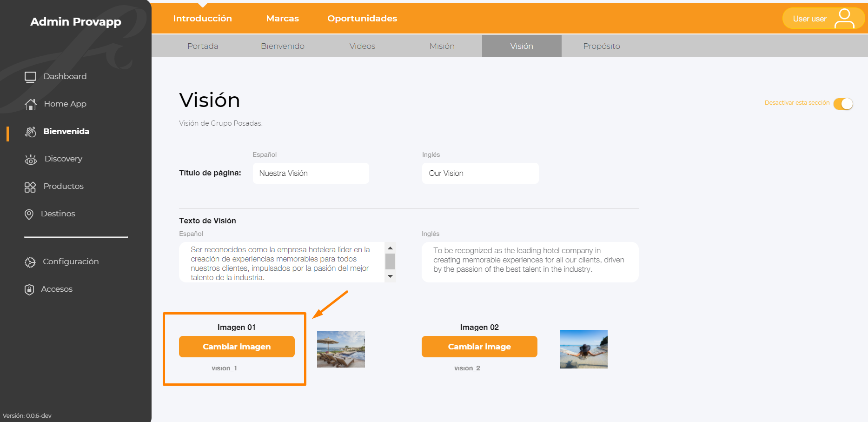
Task: Switch to the Propósito tab
Action: pyautogui.click(x=602, y=46)
